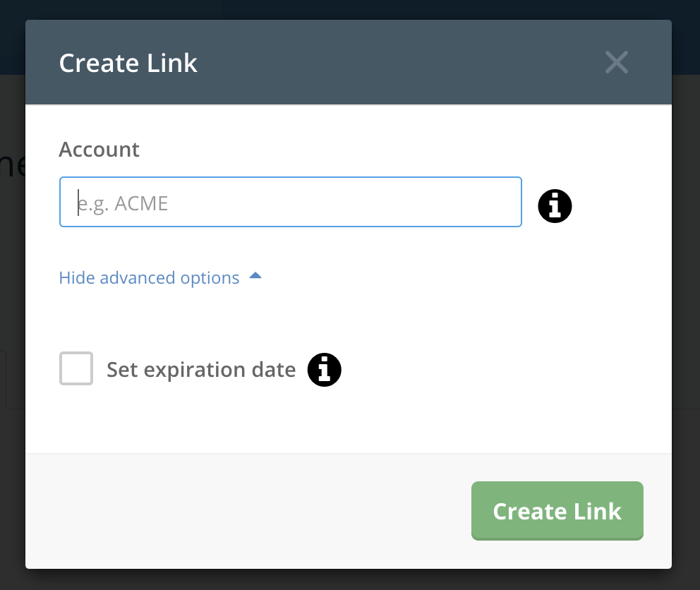Open the Account field help tooltip icon
The image size is (700, 590).
pos(555,206)
